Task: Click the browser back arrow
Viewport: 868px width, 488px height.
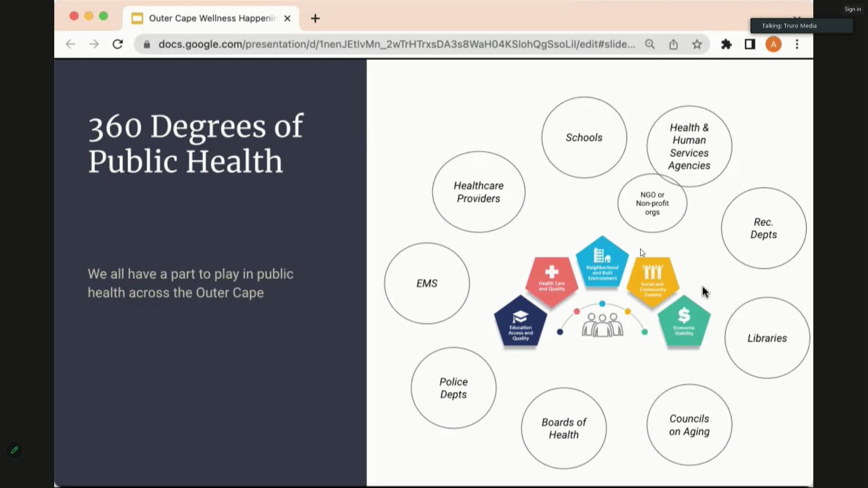Action: click(70, 44)
